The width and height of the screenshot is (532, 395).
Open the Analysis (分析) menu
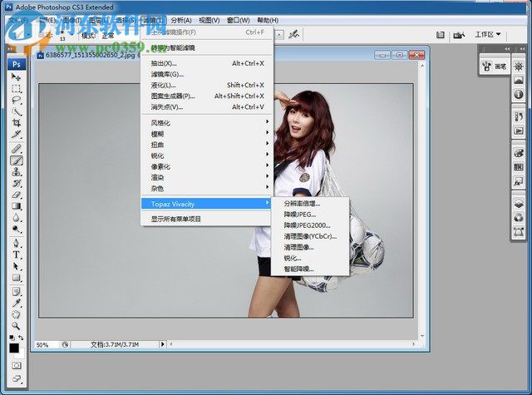click(181, 20)
